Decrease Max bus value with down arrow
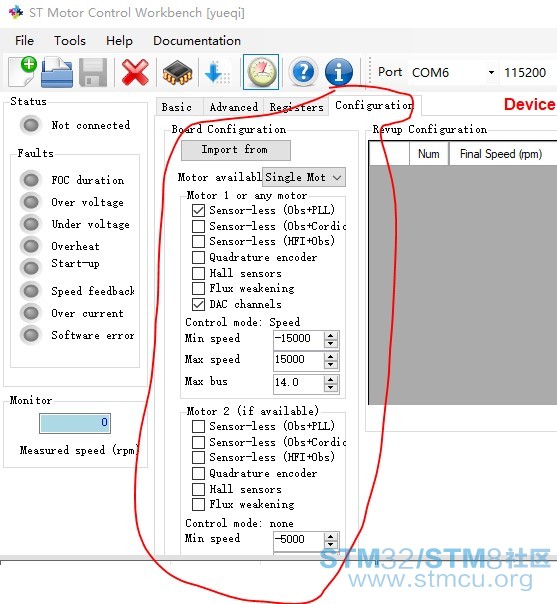Image resolution: width=557 pixels, height=604 pixels. coord(331,388)
